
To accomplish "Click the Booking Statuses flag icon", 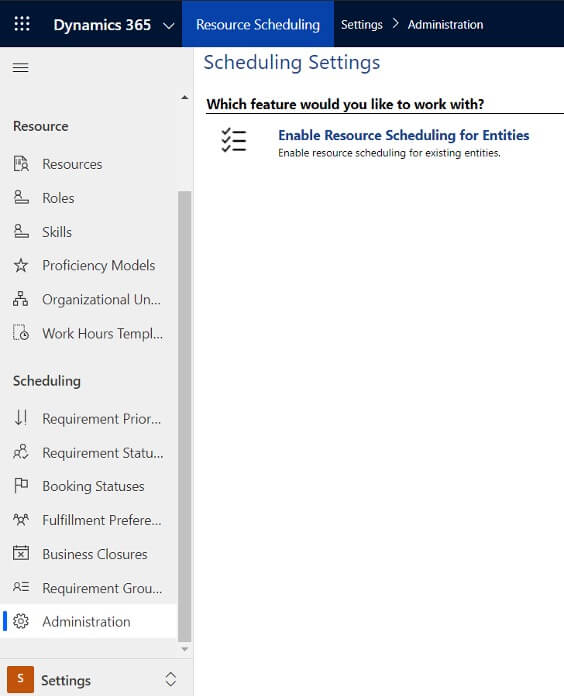I will [21, 486].
